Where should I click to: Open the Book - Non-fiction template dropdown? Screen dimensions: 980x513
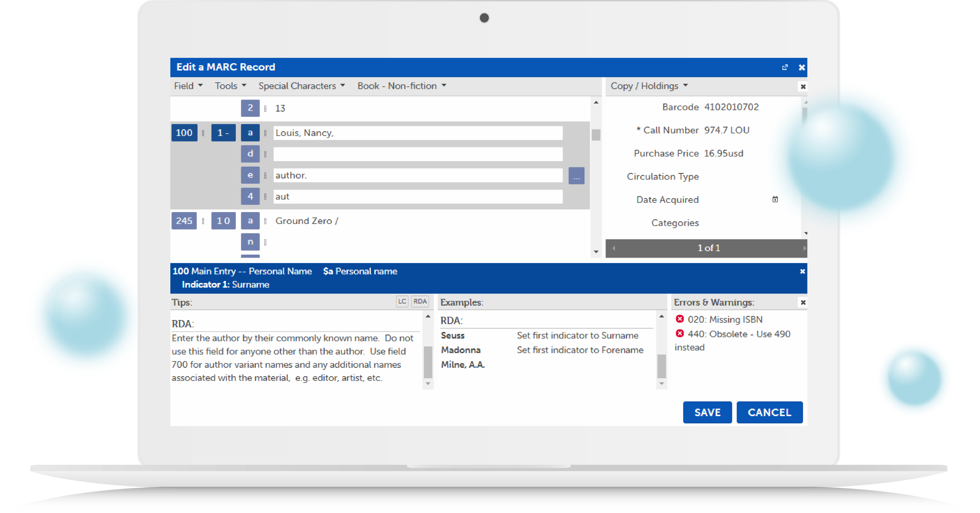(x=402, y=86)
